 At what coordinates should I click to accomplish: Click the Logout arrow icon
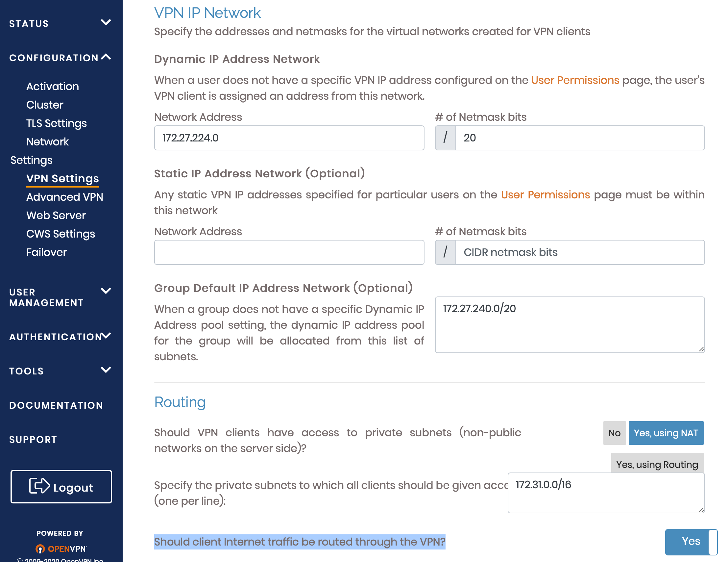(39, 486)
